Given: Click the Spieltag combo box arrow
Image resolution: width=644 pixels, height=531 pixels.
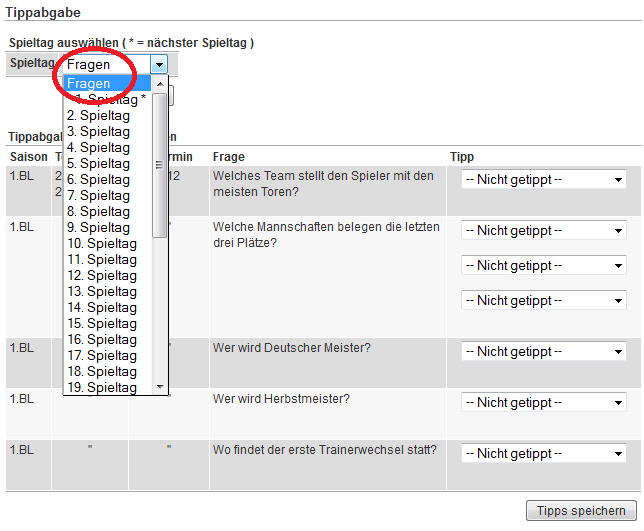Looking at the screenshot, I should click(x=159, y=64).
